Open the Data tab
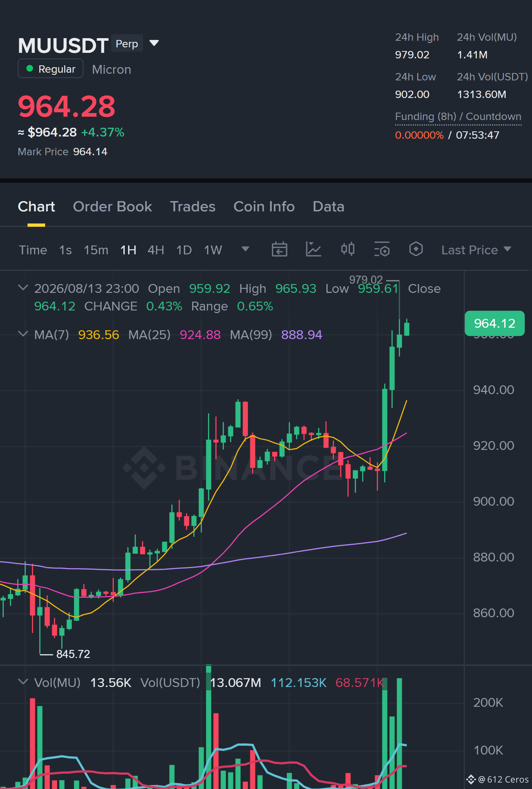Image resolution: width=532 pixels, height=789 pixels. [328, 207]
